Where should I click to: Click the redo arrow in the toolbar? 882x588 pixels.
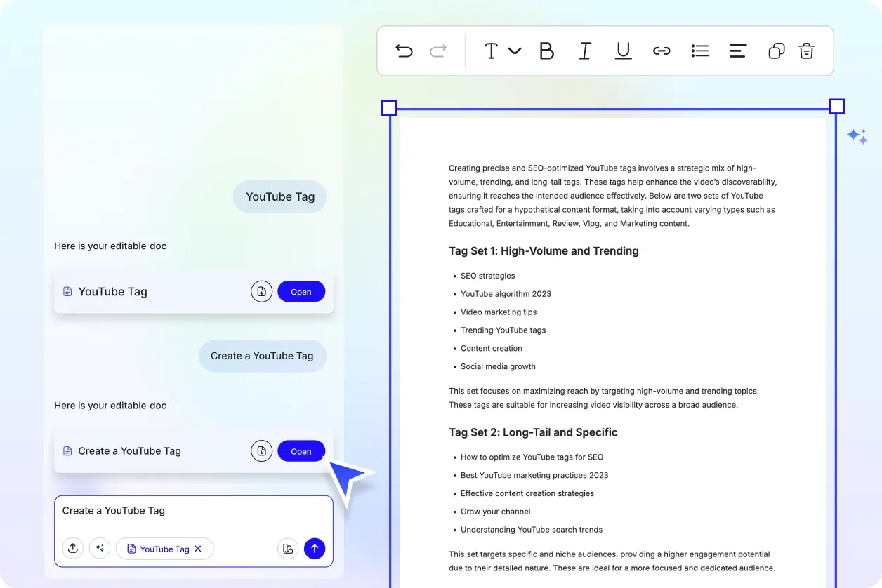[438, 51]
